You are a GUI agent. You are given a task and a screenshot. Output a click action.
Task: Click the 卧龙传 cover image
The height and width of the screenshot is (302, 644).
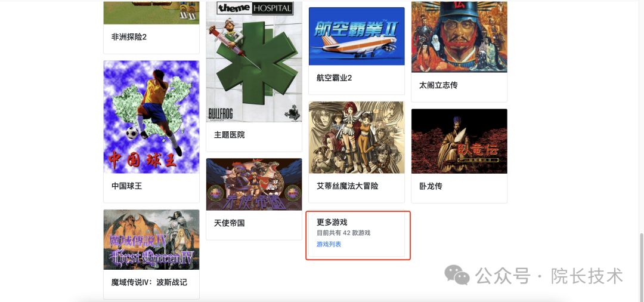(x=459, y=141)
